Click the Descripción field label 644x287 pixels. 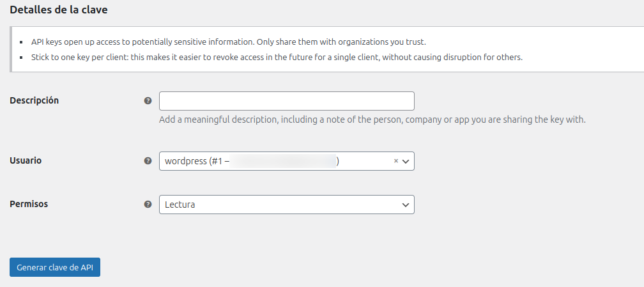coord(34,100)
